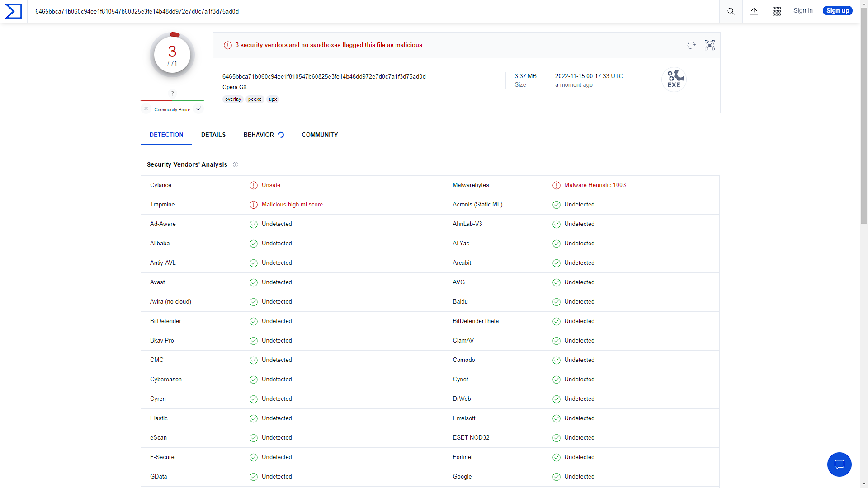Click the VirusTotal logo
The image size is (868, 488).
[x=13, y=11]
